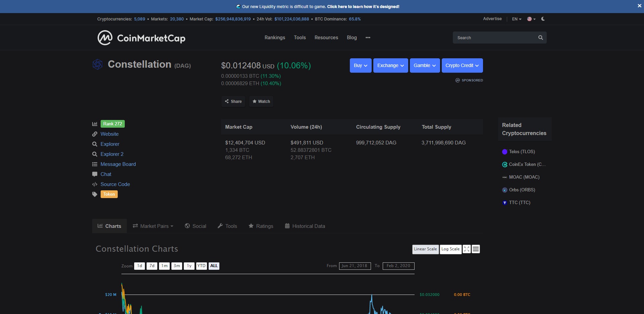
Task: Open TTC (TTC) related cryptocurrency
Action: 516,202
